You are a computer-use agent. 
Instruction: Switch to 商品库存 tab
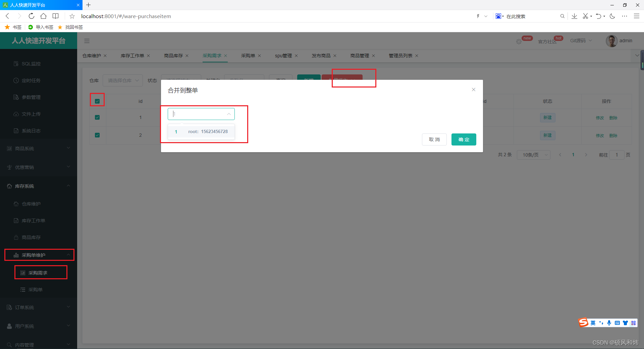173,56
